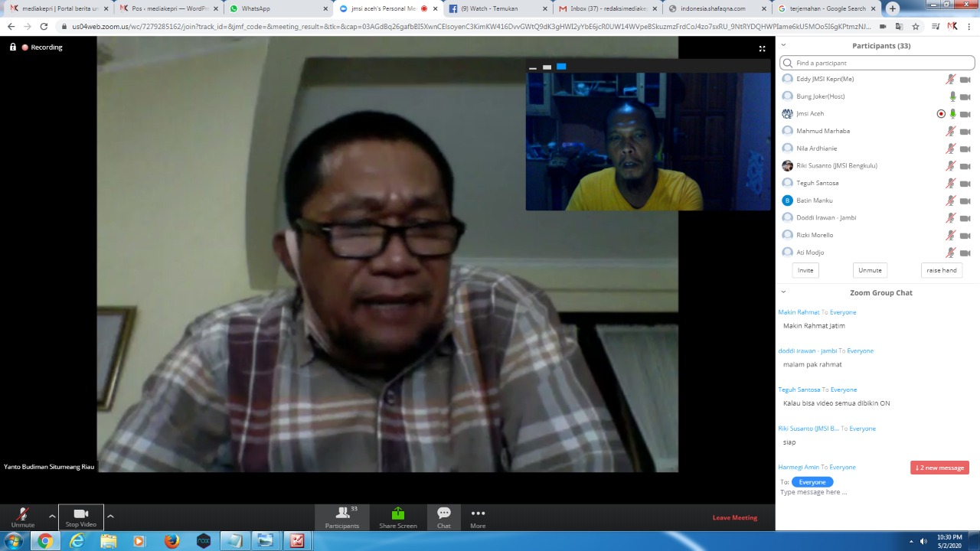Open the Everyone recipient dropdown

pyautogui.click(x=812, y=482)
